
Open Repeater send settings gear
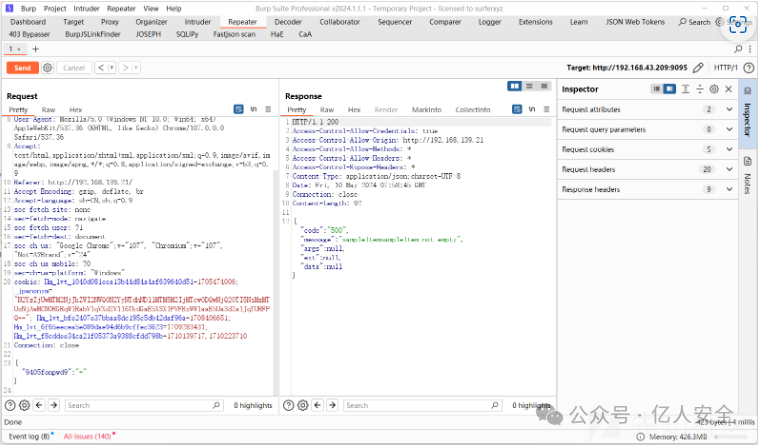[47, 68]
